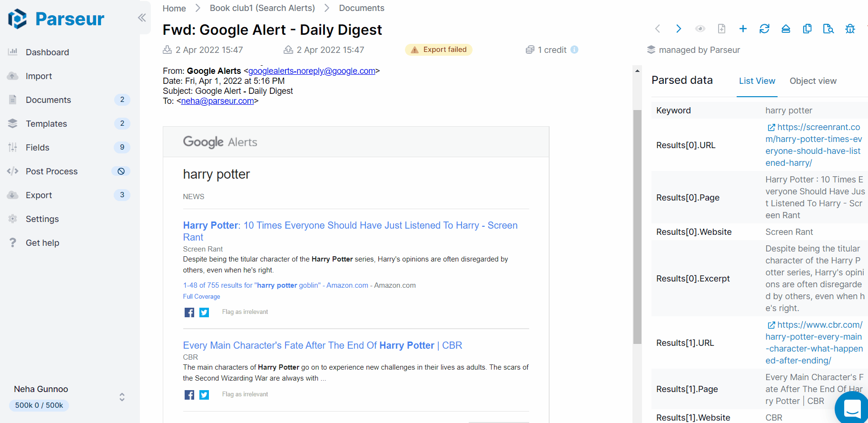
Task: Switch to Object view tab
Action: click(813, 81)
